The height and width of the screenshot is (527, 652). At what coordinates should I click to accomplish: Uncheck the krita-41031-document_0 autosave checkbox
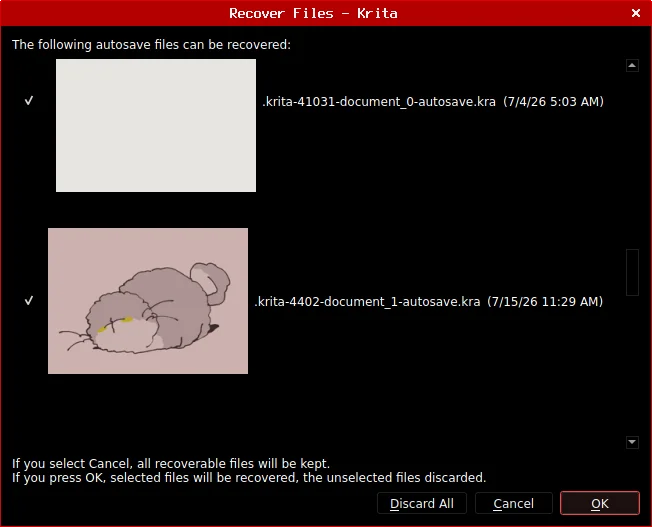(x=29, y=101)
